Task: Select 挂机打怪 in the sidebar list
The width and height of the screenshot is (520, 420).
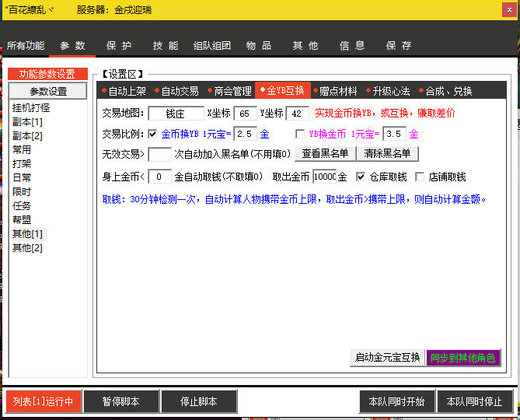Action: click(x=31, y=108)
